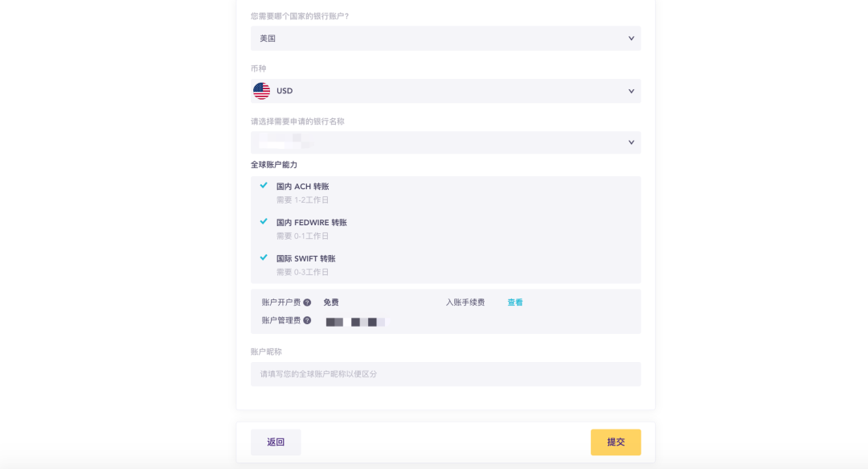The image size is (868, 469).
Task: Click the chevron arrow on the USD currency selector
Action: (x=631, y=91)
